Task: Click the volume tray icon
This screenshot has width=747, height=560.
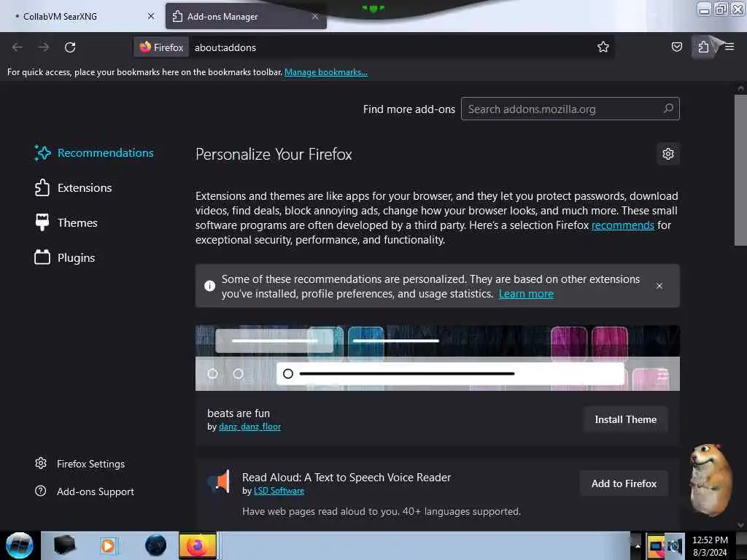Action: click(675, 546)
